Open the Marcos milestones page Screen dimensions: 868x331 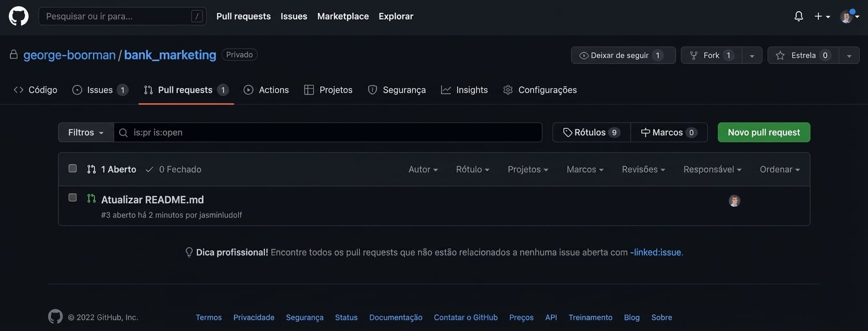tap(669, 132)
